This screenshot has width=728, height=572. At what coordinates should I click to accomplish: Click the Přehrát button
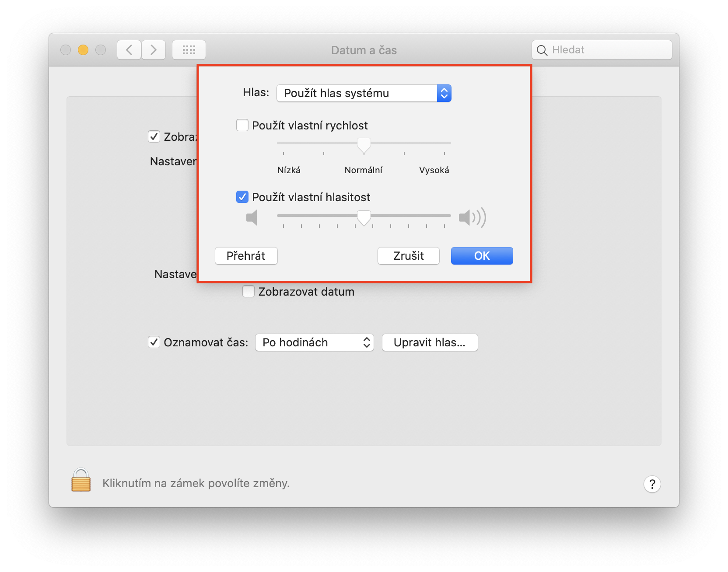click(x=246, y=256)
